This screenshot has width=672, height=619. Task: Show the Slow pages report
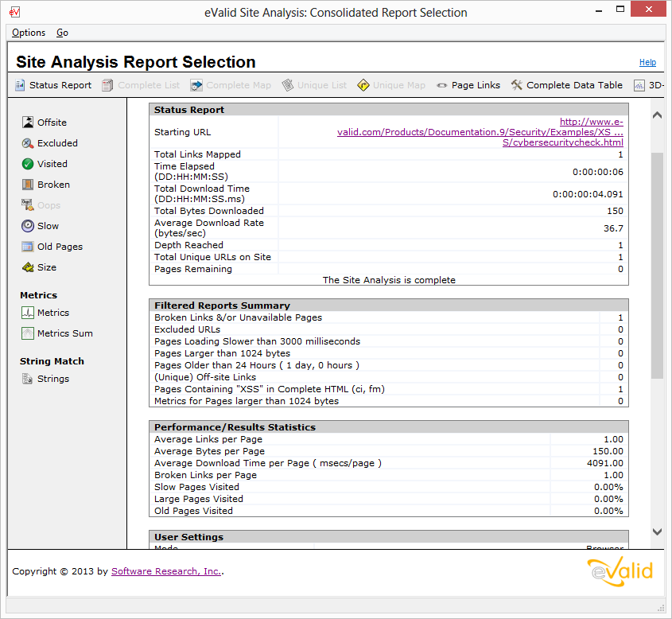point(48,226)
